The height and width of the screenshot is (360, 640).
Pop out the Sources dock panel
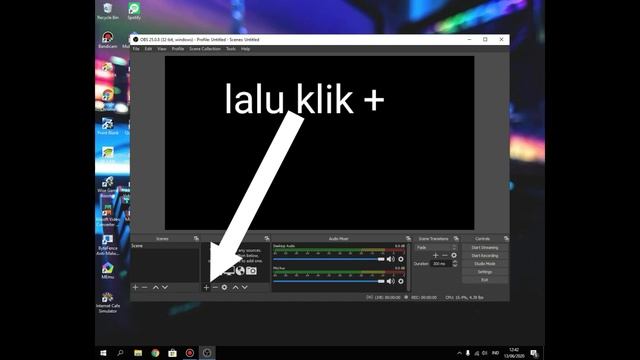[267, 238]
